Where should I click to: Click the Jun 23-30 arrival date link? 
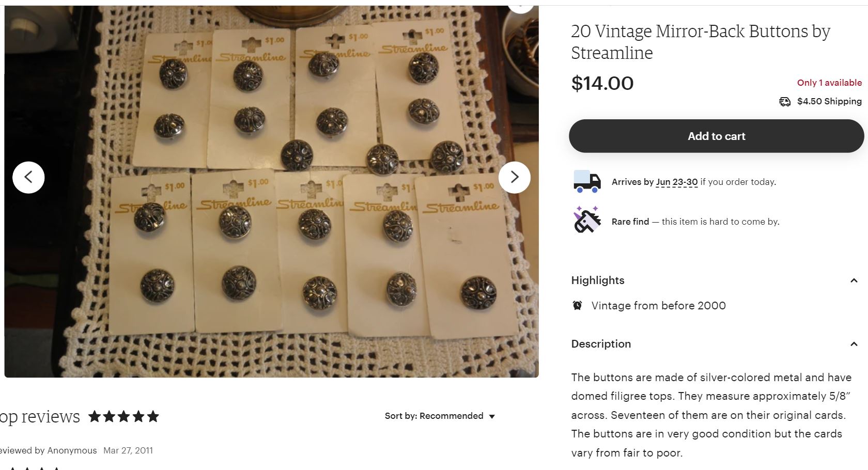coord(676,182)
